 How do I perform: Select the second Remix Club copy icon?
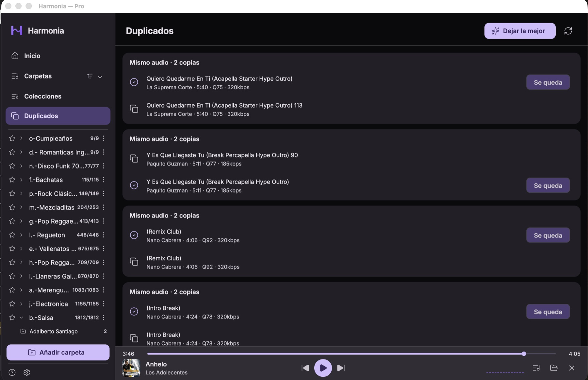click(x=134, y=262)
